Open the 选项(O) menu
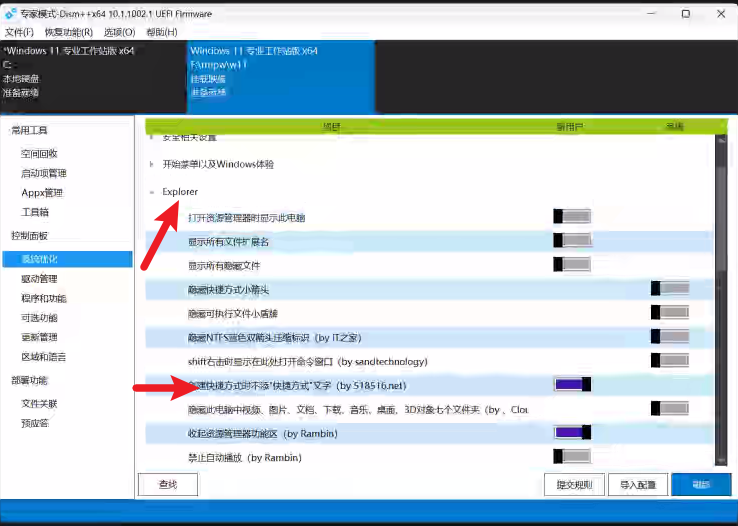This screenshot has height=526, width=738. point(119,32)
